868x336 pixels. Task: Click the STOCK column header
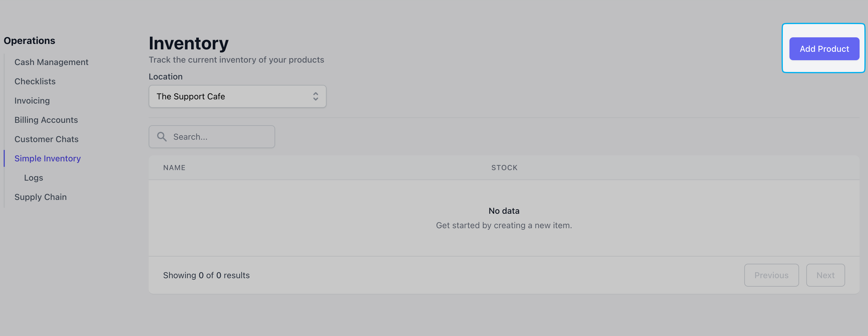504,167
